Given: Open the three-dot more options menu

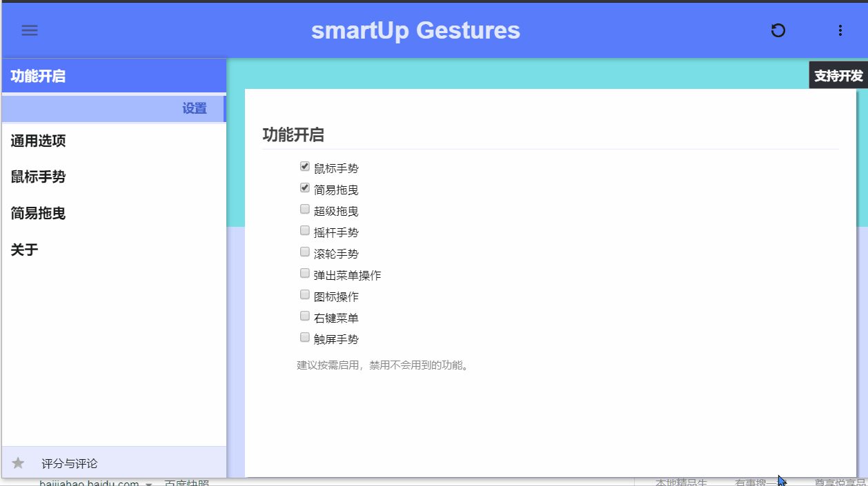Looking at the screenshot, I should 840,30.
